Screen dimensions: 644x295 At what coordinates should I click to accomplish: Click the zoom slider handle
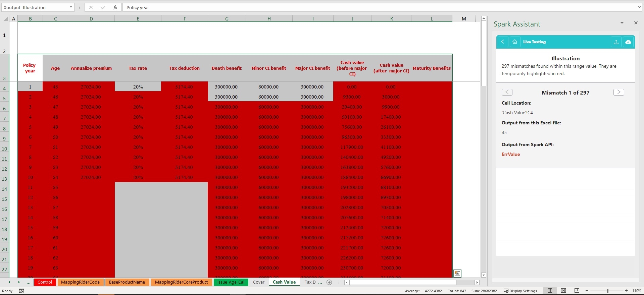click(x=607, y=291)
